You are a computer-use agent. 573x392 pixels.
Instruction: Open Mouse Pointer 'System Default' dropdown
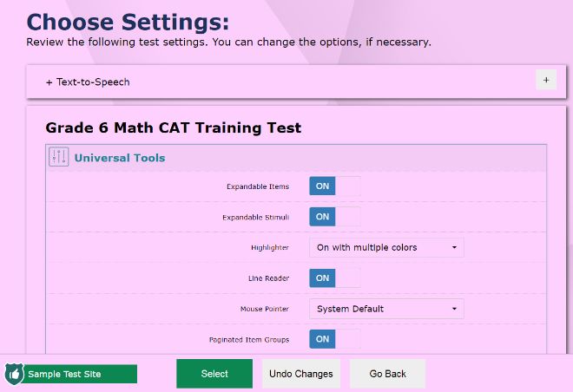coord(386,309)
